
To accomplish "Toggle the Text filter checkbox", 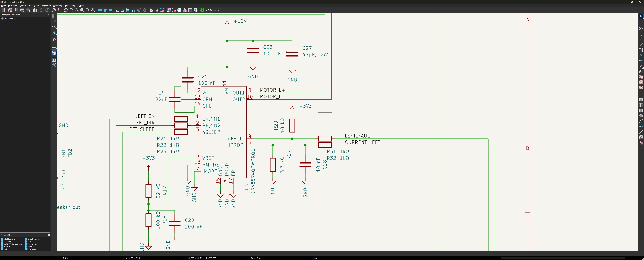I will [2, 249].
